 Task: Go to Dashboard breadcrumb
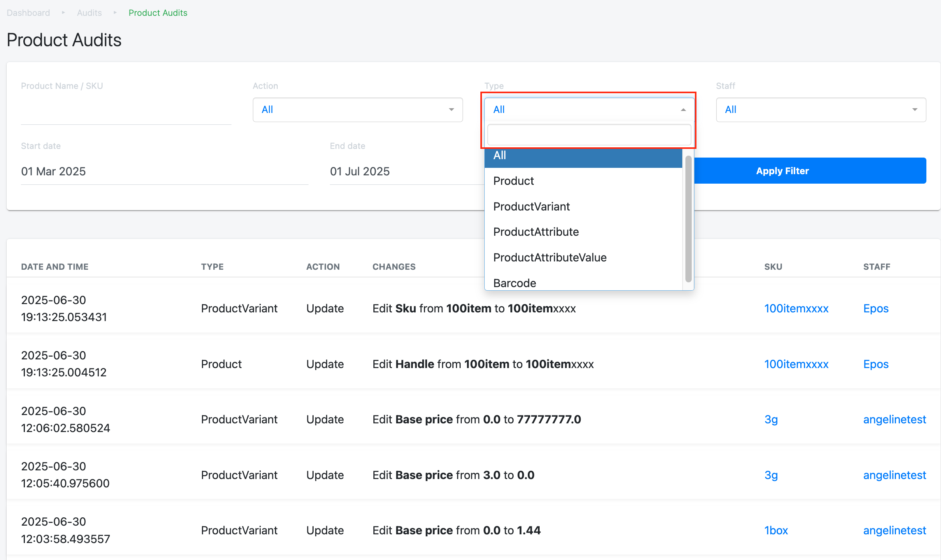tap(28, 13)
